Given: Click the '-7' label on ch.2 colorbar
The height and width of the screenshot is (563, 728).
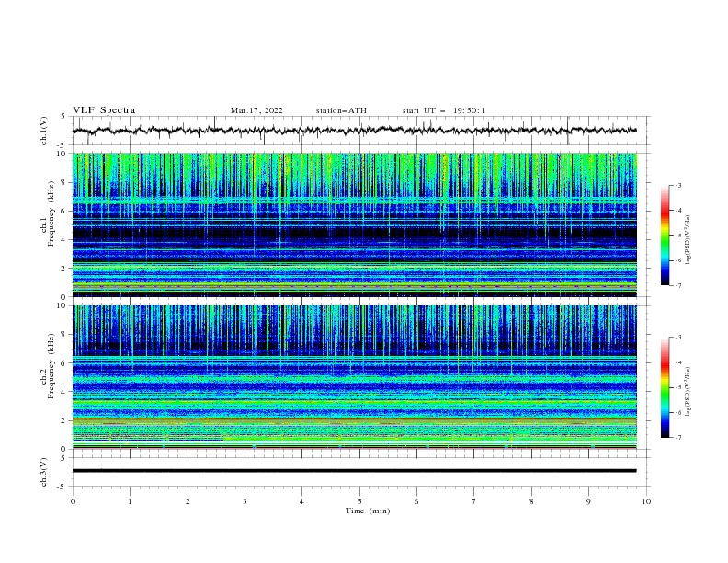Looking at the screenshot, I should [x=677, y=437].
